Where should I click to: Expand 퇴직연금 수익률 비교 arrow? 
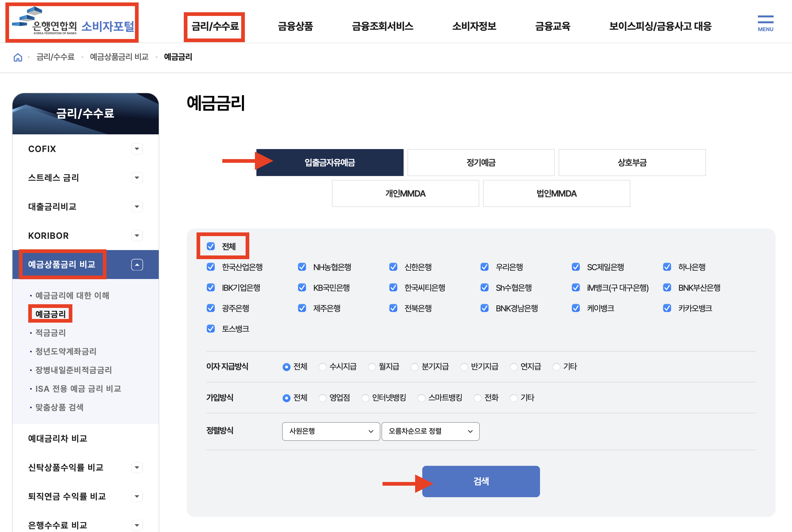tap(137, 496)
